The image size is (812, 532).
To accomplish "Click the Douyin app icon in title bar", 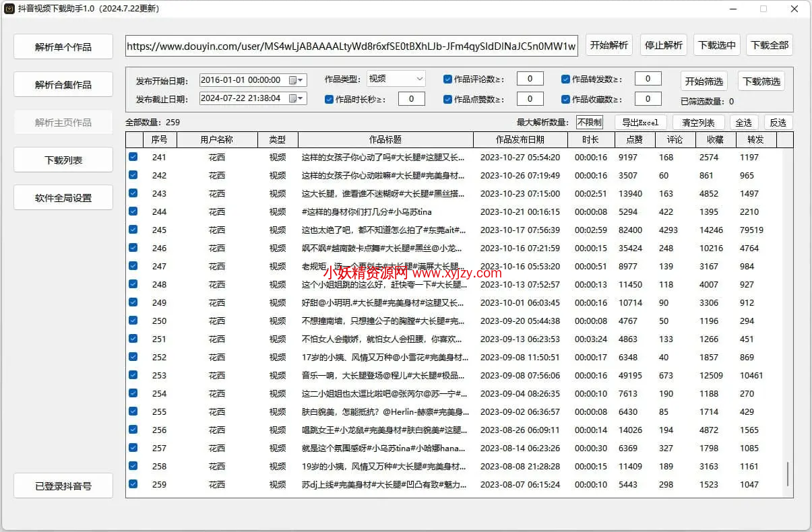I will (9, 9).
